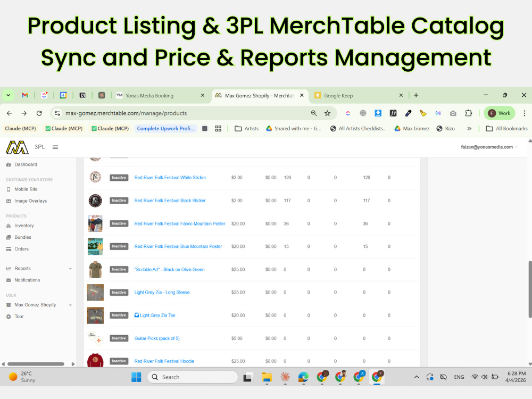Open Scribble Art Black on Olive Green product
The image size is (532, 399).
pos(169,269)
